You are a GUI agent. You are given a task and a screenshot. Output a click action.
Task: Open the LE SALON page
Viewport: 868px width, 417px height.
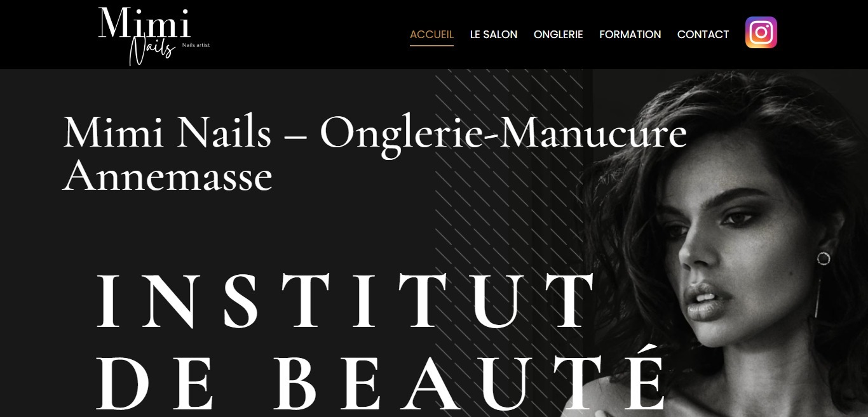point(494,34)
